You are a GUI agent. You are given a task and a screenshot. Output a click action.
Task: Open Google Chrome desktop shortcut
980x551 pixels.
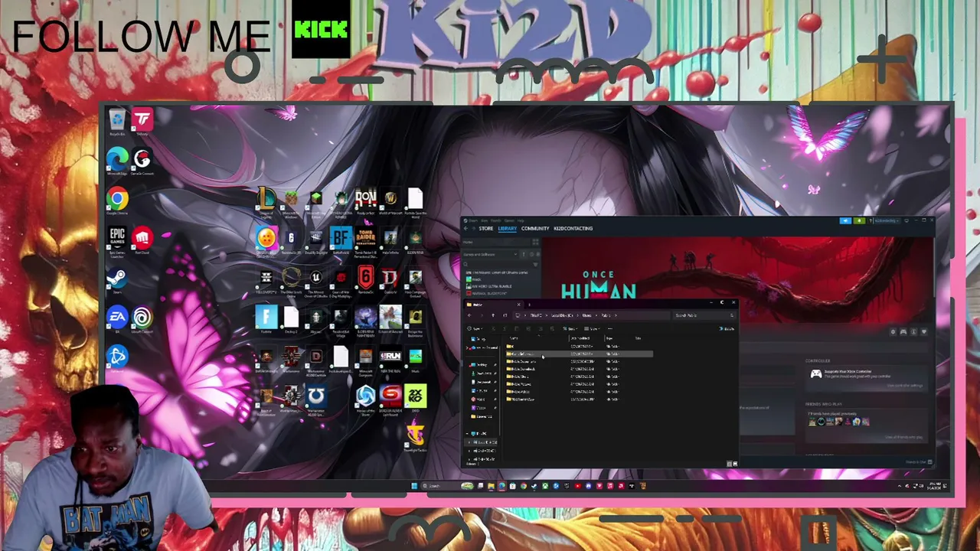point(117,201)
